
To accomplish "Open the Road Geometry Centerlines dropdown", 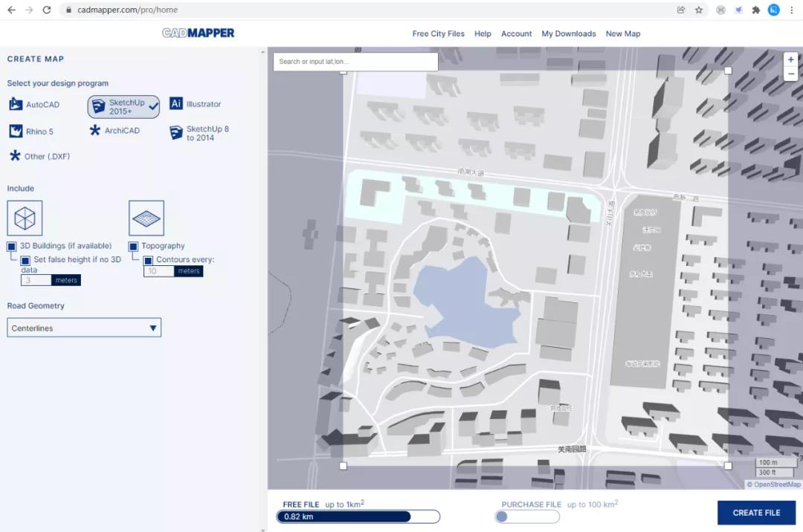I will [x=84, y=328].
